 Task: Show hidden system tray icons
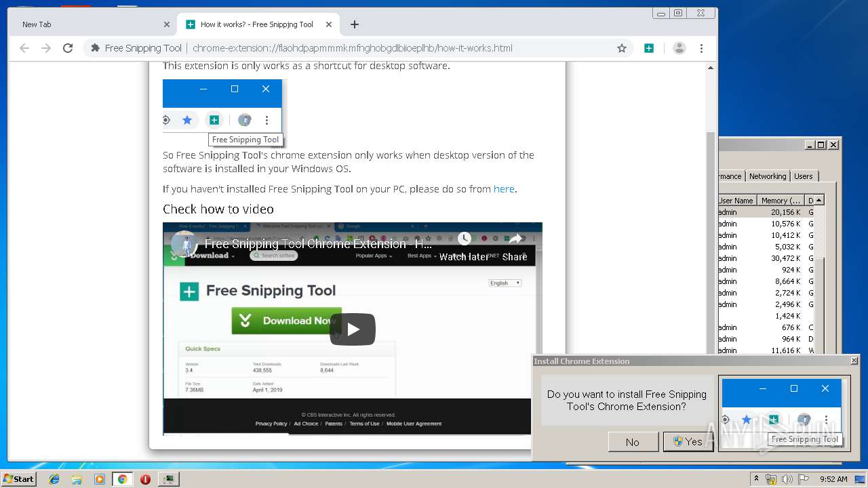tap(756, 479)
